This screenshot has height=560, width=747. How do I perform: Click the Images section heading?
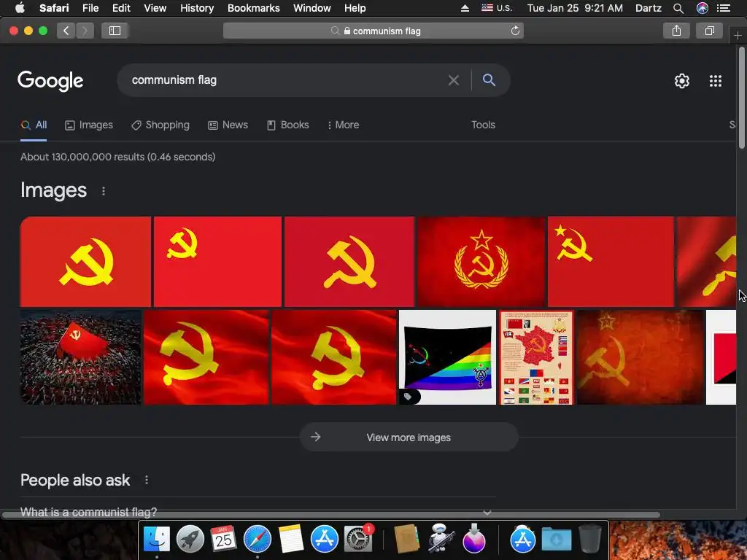(x=53, y=190)
